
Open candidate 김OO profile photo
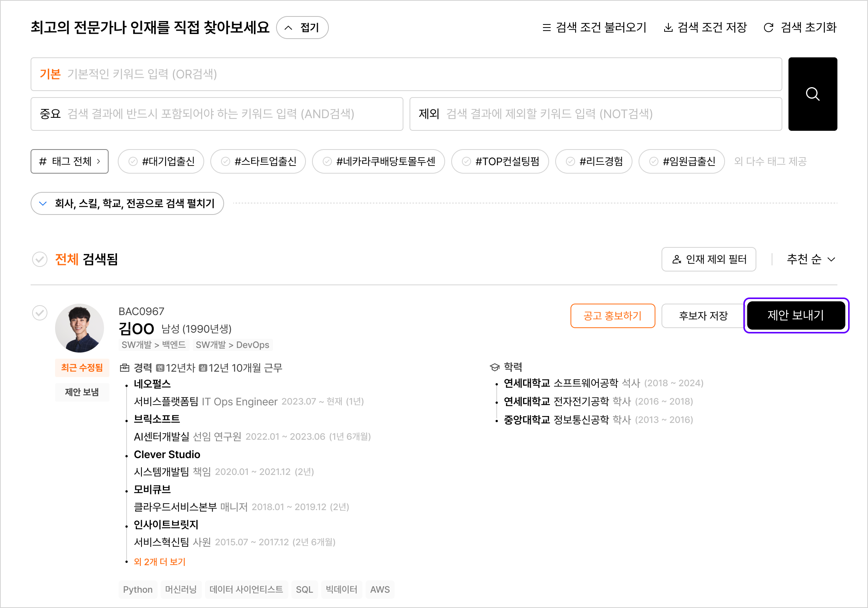pyautogui.click(x=80, y=328)
